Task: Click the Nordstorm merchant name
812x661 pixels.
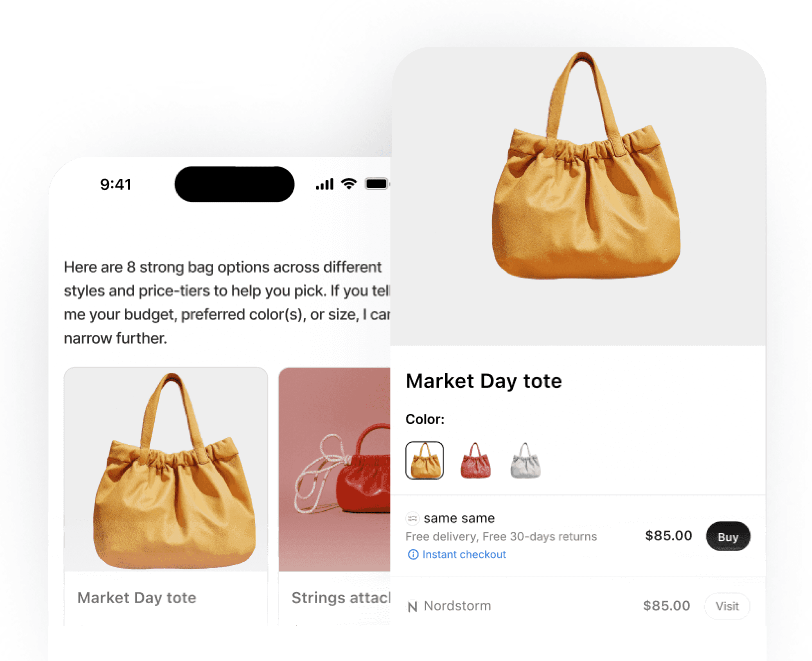Action: click(457, 606)
